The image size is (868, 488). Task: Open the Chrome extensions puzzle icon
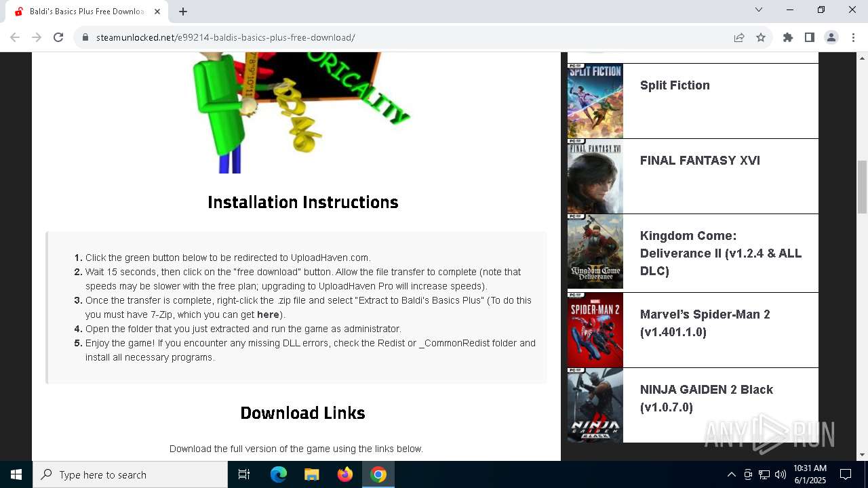point(788,37)
